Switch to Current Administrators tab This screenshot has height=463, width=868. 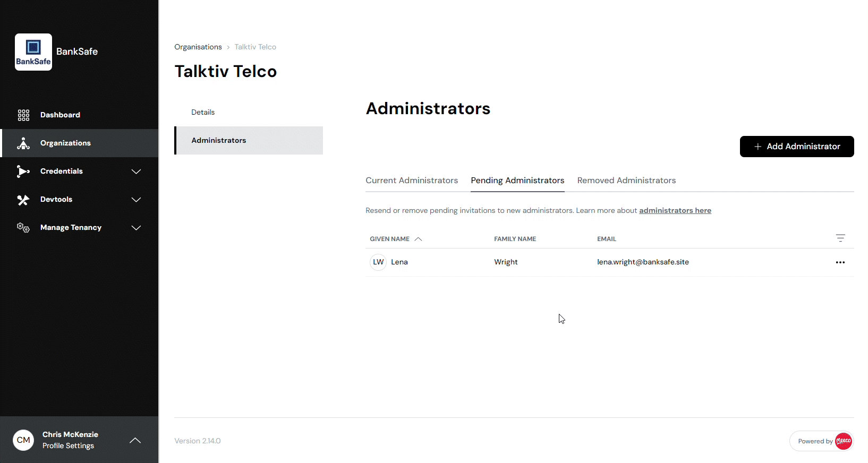(412, 181)
